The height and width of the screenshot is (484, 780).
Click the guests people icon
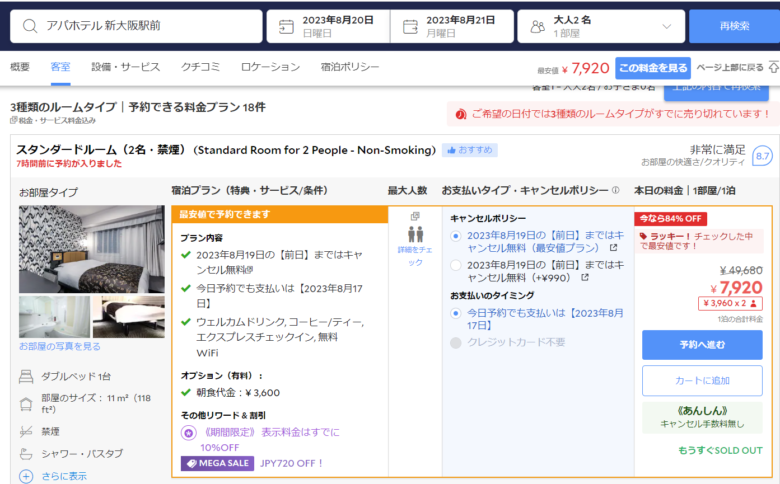pyautogui.click(x=538, y=27)
